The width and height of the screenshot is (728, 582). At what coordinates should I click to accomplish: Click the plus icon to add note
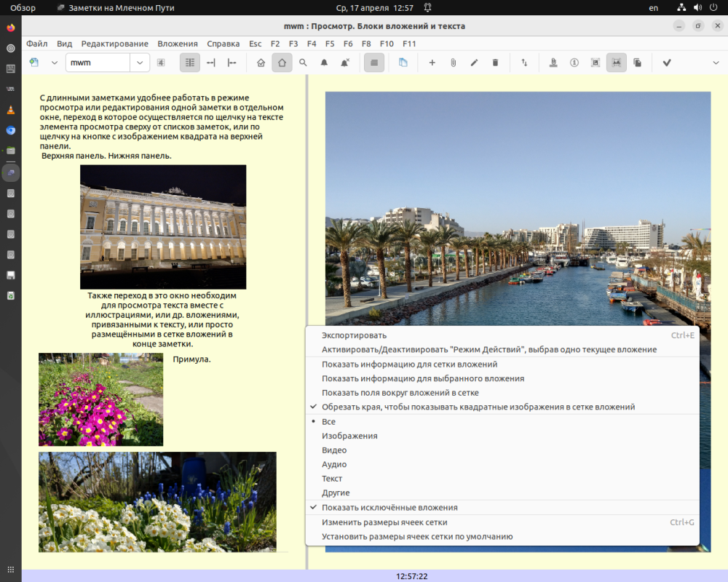click(x=432, y=63)
